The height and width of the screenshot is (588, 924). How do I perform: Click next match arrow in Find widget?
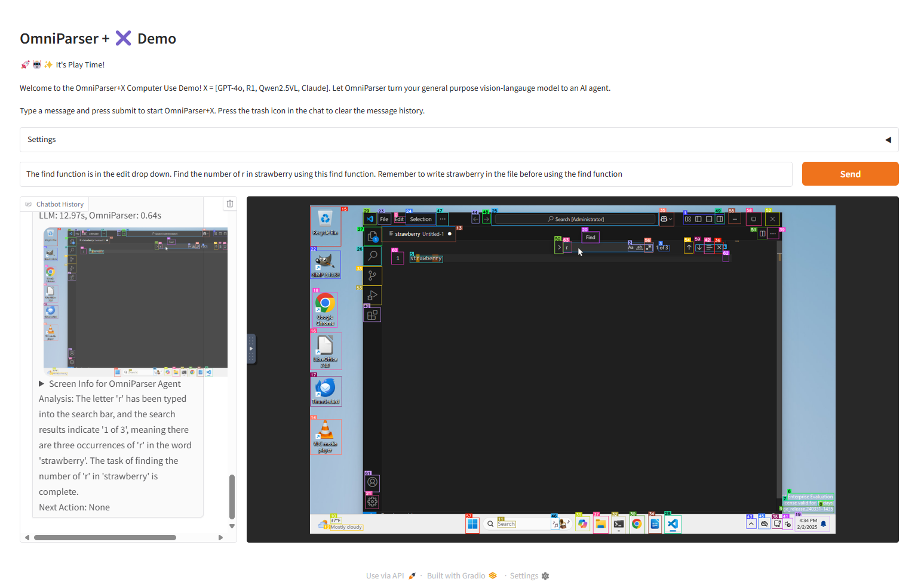coord(699,247)
